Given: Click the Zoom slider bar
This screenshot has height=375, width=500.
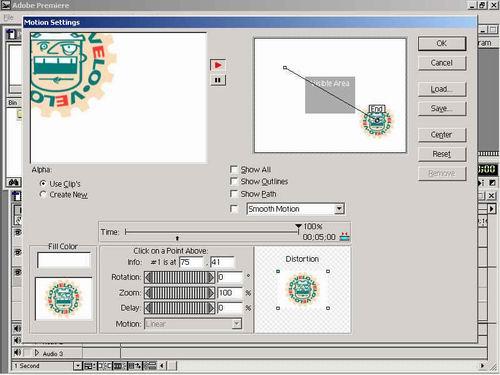Looking at the screenshot, I should tap(179, 293).
